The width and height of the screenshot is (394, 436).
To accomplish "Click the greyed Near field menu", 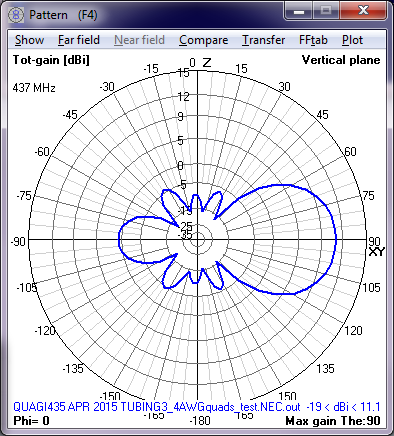I will [139, 40].
